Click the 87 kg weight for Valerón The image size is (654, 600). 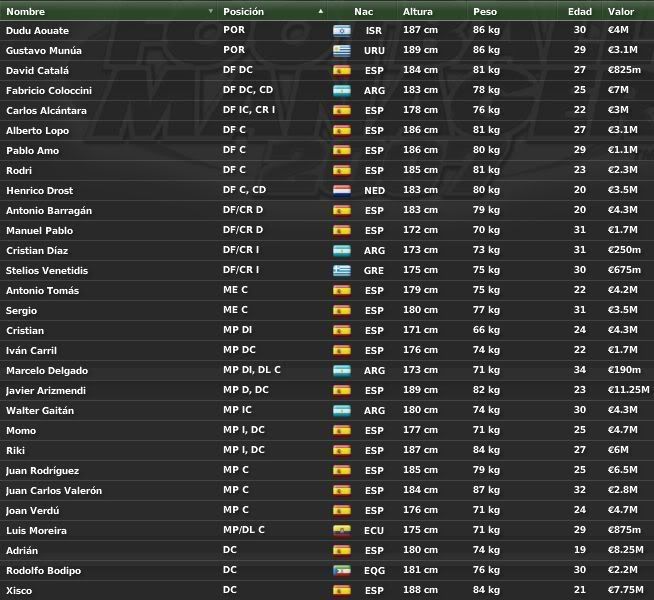(x=486, y=490)
